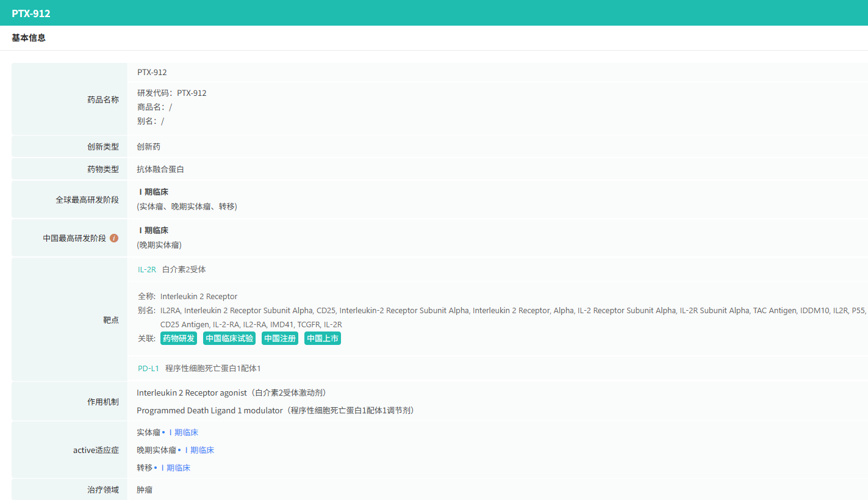Click the 靶点 row label

pos(111,320)
